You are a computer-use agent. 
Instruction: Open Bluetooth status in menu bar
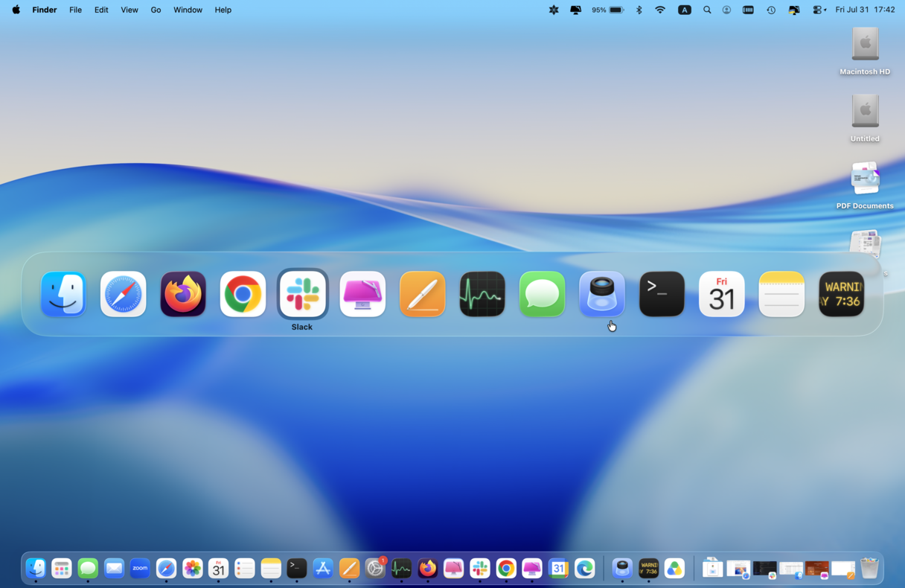[x=639, y=10]
